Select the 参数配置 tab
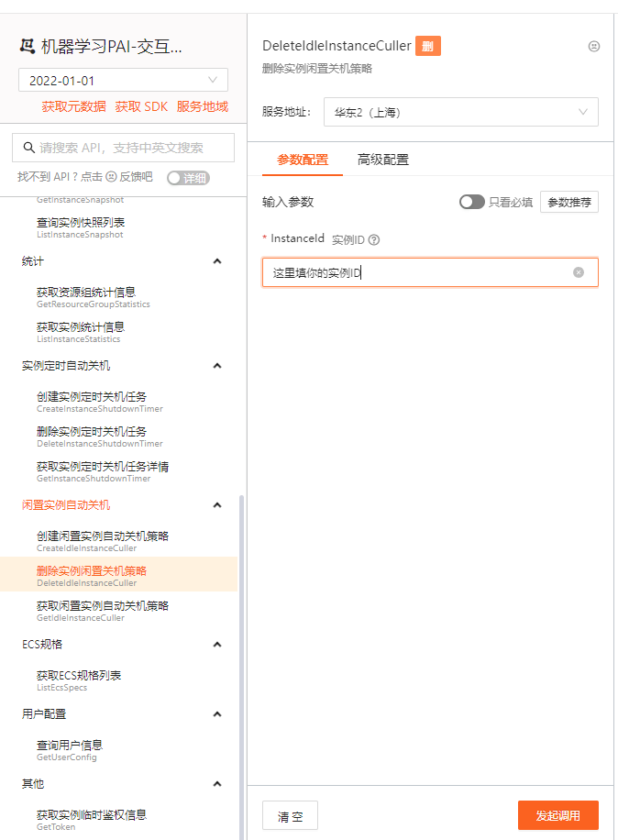 pos(303,160)
